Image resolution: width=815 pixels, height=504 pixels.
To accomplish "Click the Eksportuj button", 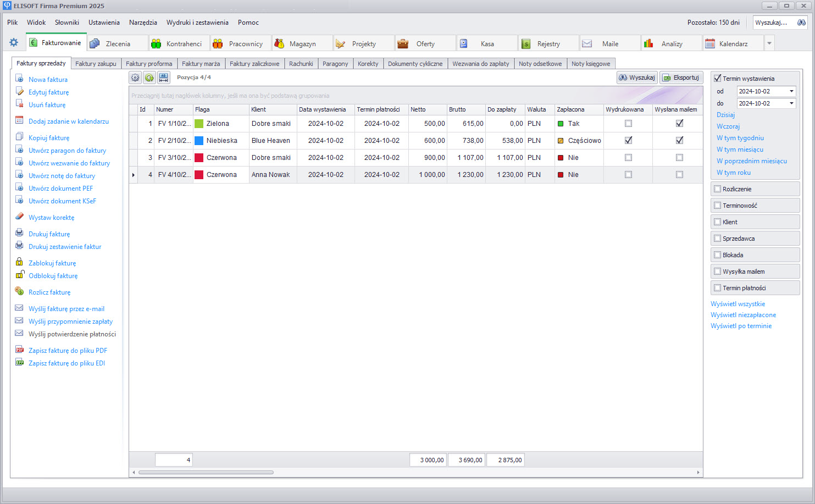I will [681, 77].
